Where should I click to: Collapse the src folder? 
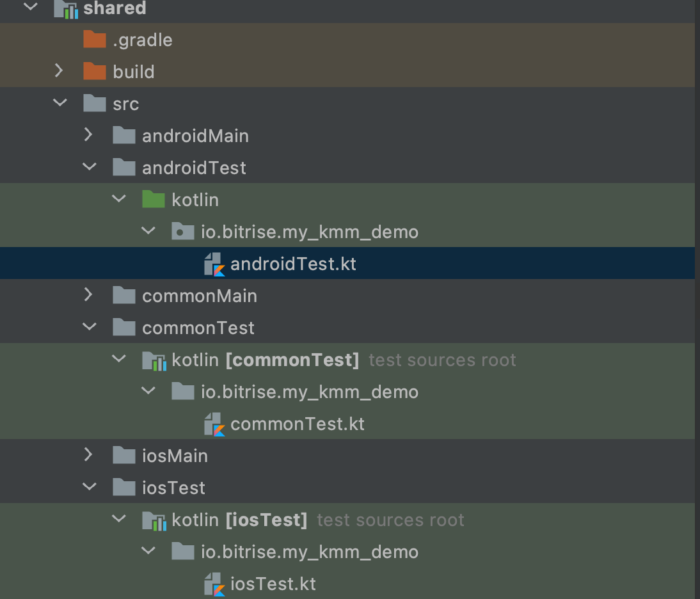pos(60,103)
